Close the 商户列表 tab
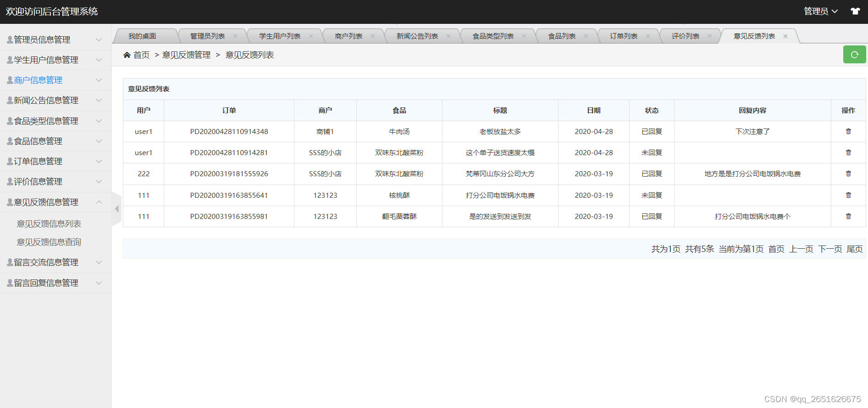The height and width of the screenshot is (408, 868). click(373, 36)
